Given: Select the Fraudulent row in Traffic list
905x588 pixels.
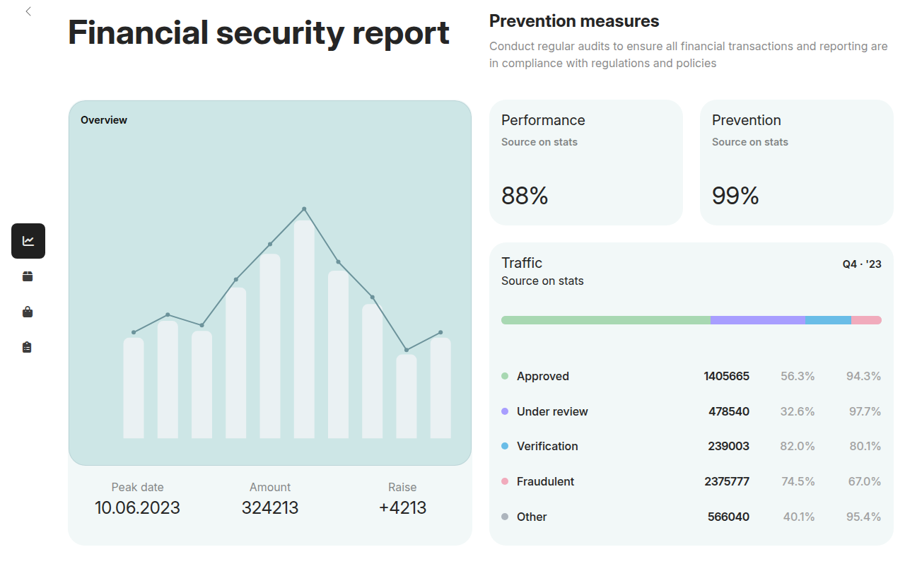Looking at the screenshot, I should click(691, 481).
